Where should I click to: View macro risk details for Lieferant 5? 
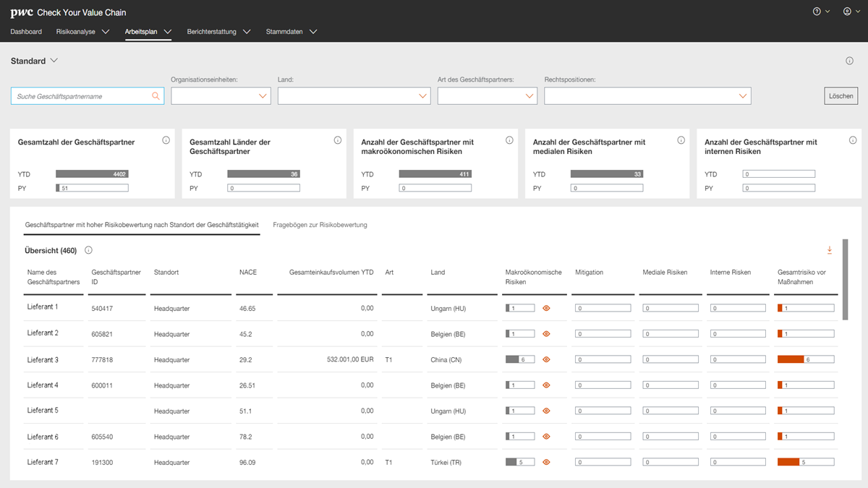pos(547,411)
